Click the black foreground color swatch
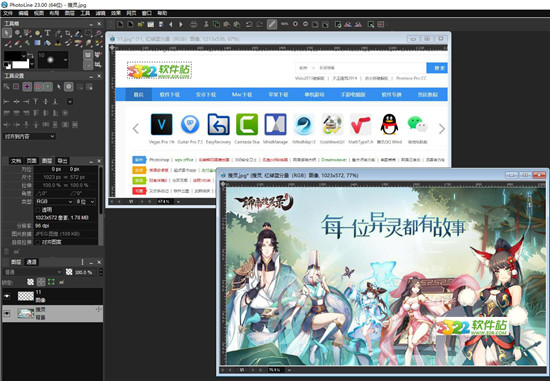Screen dimensions: 550x381 coord(15,56)
